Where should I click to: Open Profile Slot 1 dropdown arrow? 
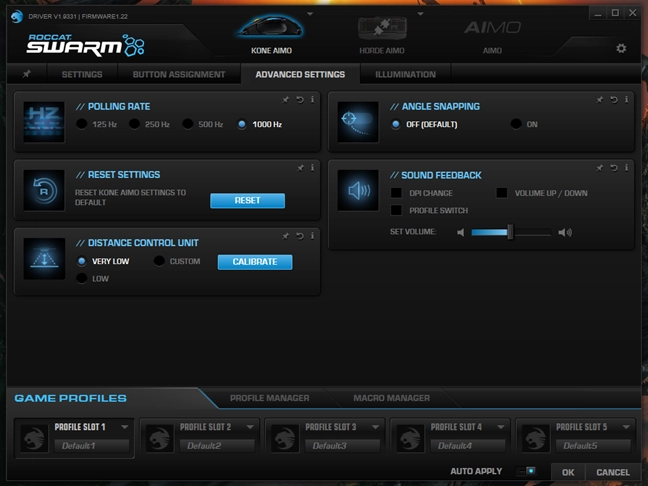[124, 427]
